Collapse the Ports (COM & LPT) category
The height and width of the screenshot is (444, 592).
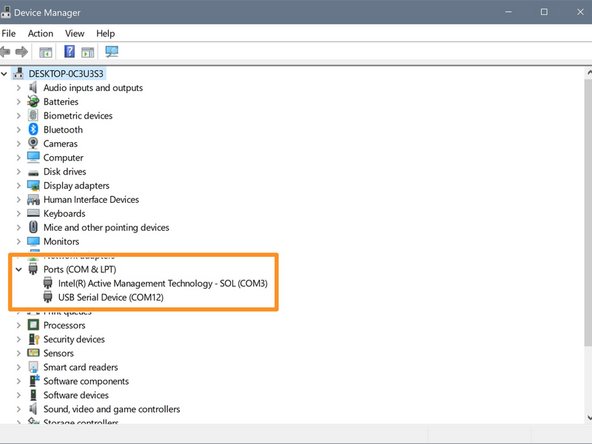(x=18, y=270)
